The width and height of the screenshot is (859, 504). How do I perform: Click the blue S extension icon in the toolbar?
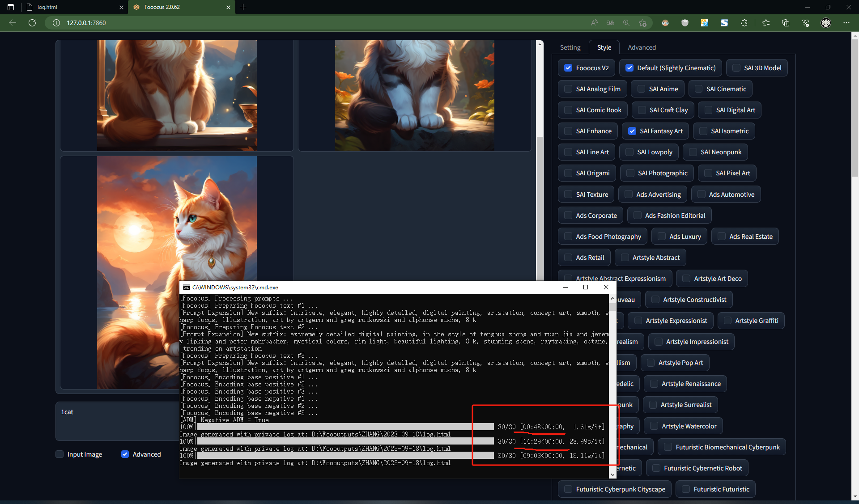click(724, 22)
